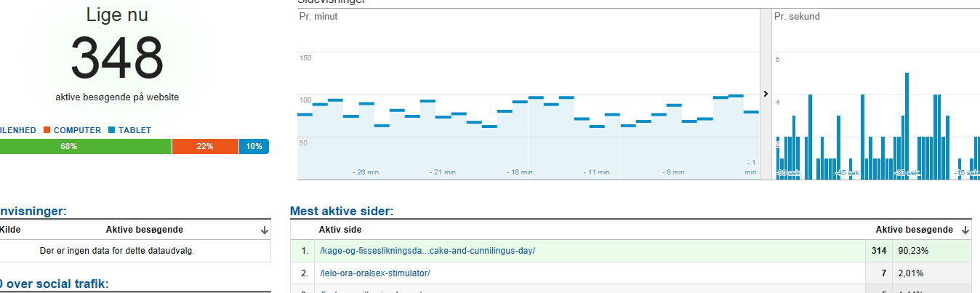Click the social trafik heading

click(x=55, y=284)
